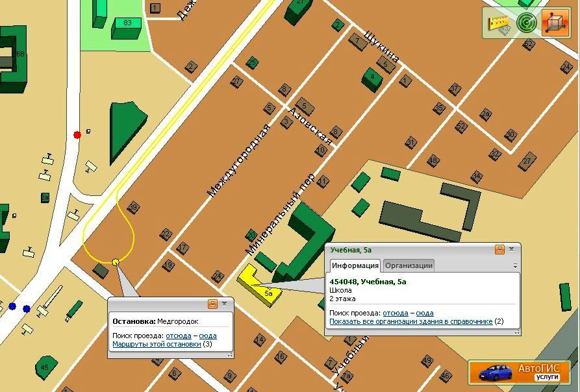580x392 pixels.
Task: Open the tab overflow dropdown arrow in building popup
Action: click(x=515, y=266)
